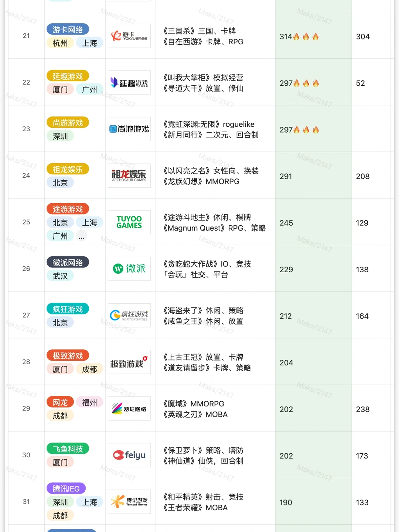
Task: Click the 杭州 city tag in row 21
Action: pos(60,43)
